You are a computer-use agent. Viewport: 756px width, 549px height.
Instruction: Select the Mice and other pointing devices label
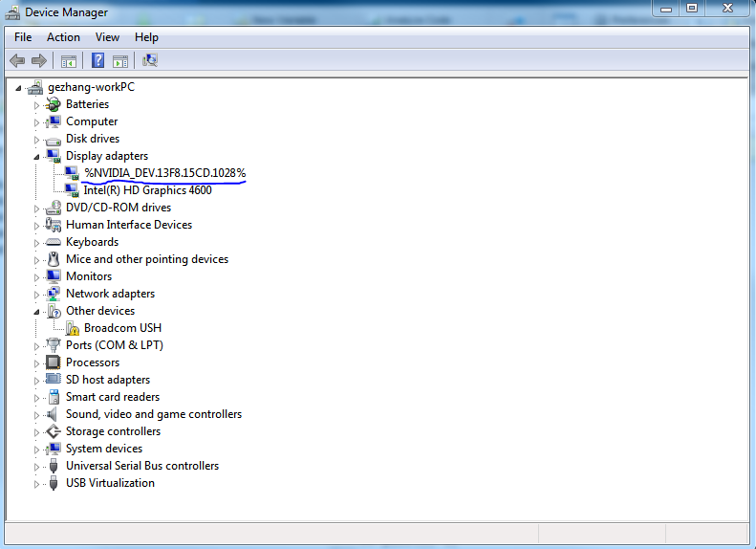147,259
